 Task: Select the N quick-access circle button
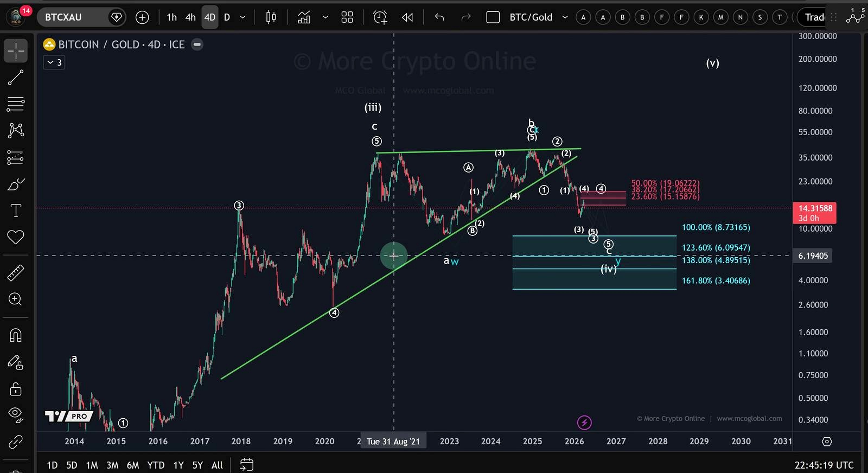[x=740, y=17]
